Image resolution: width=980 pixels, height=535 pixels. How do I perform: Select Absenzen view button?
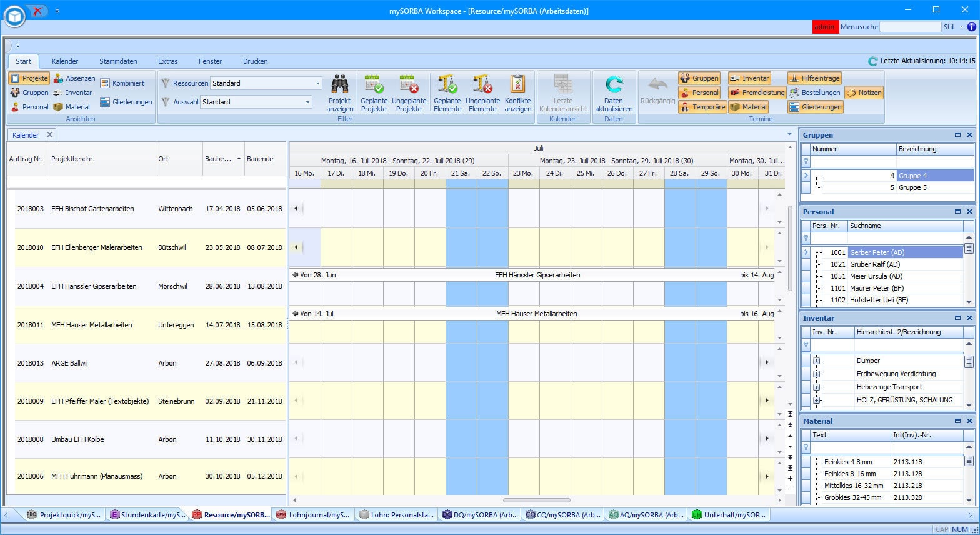[x=74, y=78]
